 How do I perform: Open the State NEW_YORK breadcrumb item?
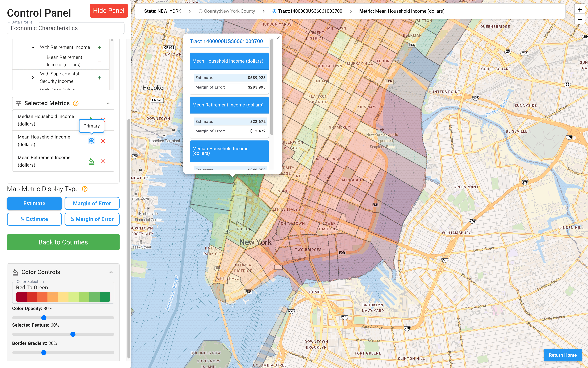coord(162,11)
